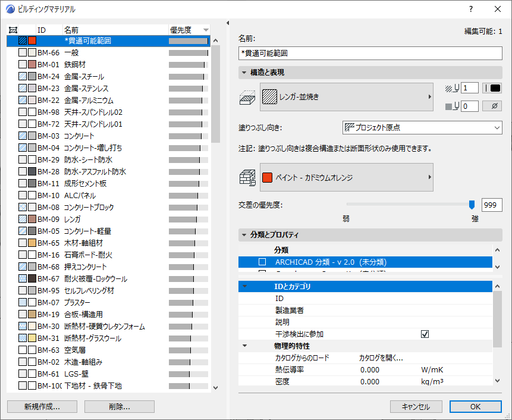Collapse the 物理的特性 group
This screenshot has width=512, height=420.
tap(244, 346)
